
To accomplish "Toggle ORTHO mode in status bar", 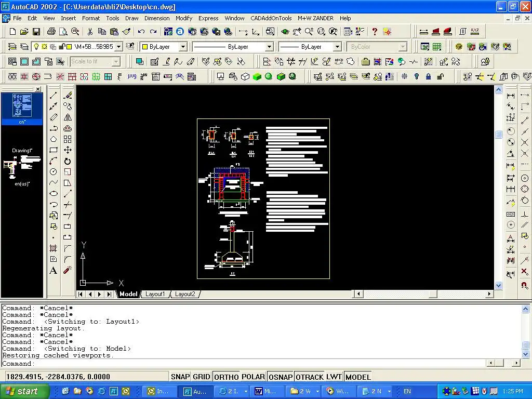I will point(227,377).
